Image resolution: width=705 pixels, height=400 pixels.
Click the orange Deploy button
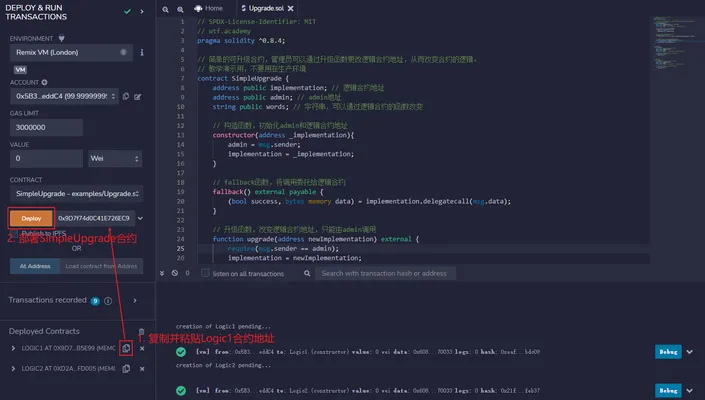(x=31, y=218)
